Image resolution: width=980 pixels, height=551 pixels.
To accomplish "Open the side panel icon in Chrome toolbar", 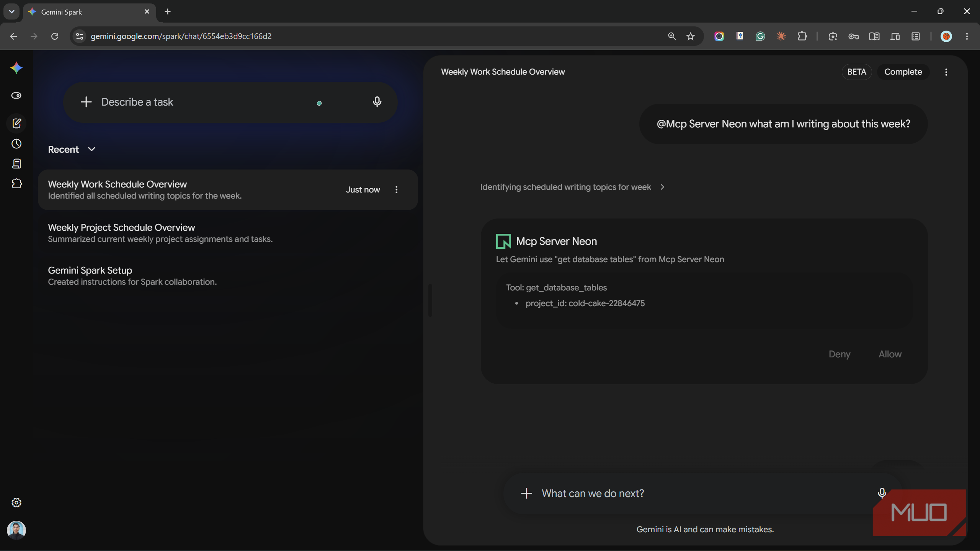I will coord(916,36).
